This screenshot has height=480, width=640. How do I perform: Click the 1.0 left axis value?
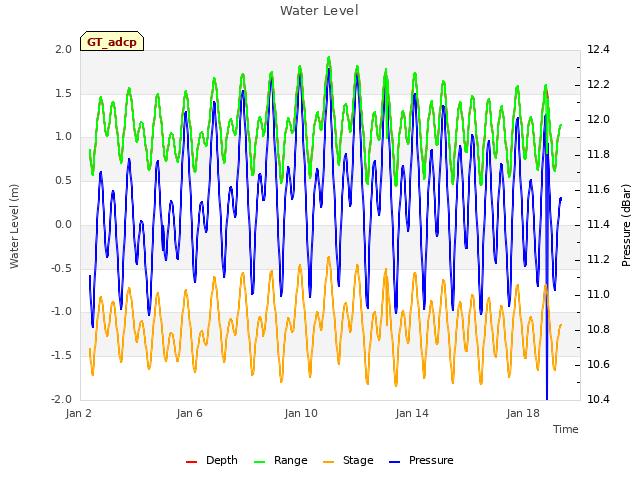click(x=63, y=137)
